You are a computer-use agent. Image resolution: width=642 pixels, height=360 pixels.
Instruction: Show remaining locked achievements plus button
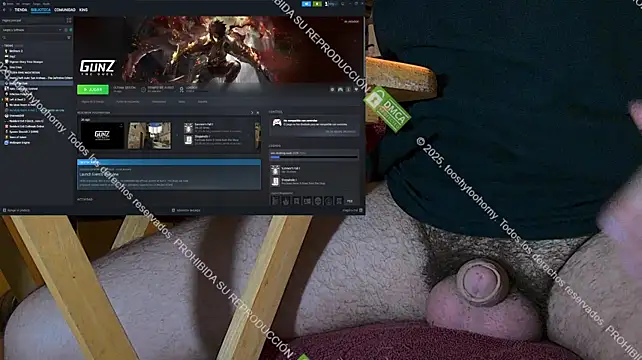tap(350, 201)
